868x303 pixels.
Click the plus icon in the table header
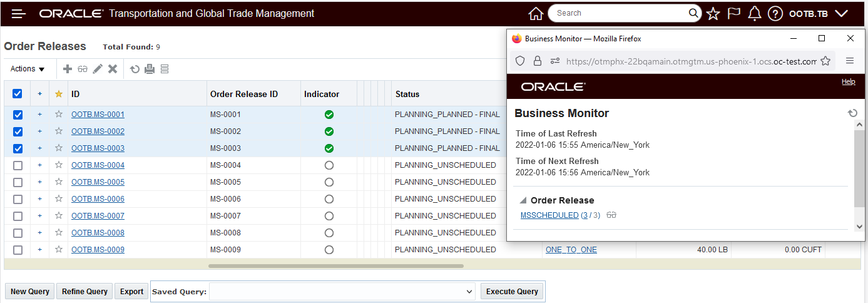pos(40,94)
